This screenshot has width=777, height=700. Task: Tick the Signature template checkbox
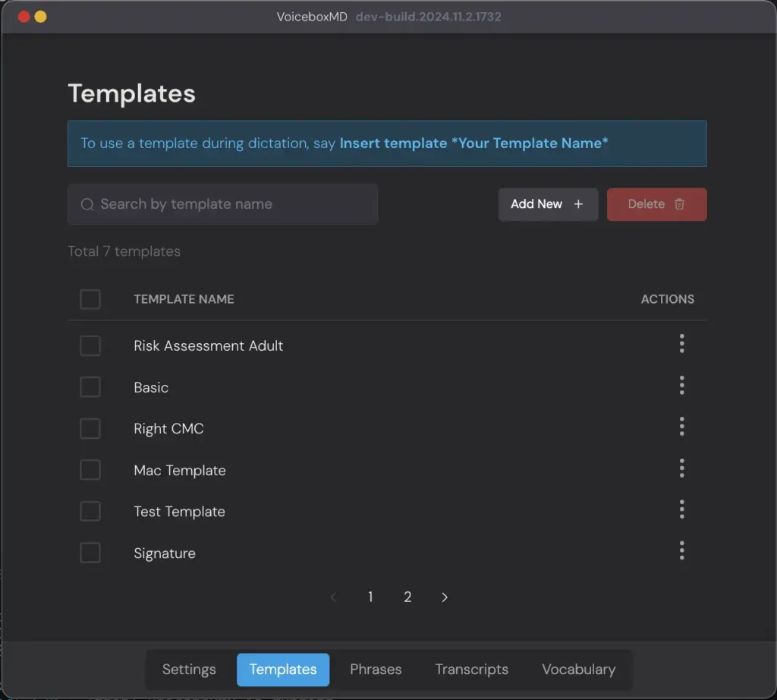point(90,553)
